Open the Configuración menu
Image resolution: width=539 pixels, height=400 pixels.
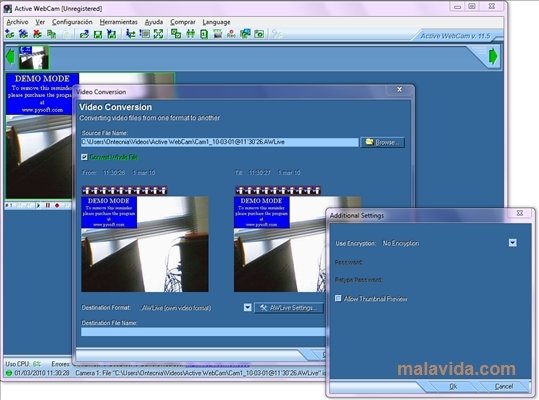pos(72,22)
